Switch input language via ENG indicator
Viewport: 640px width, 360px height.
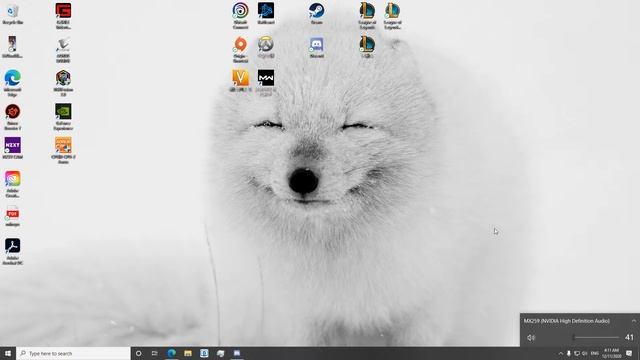(x=595, y=353)
